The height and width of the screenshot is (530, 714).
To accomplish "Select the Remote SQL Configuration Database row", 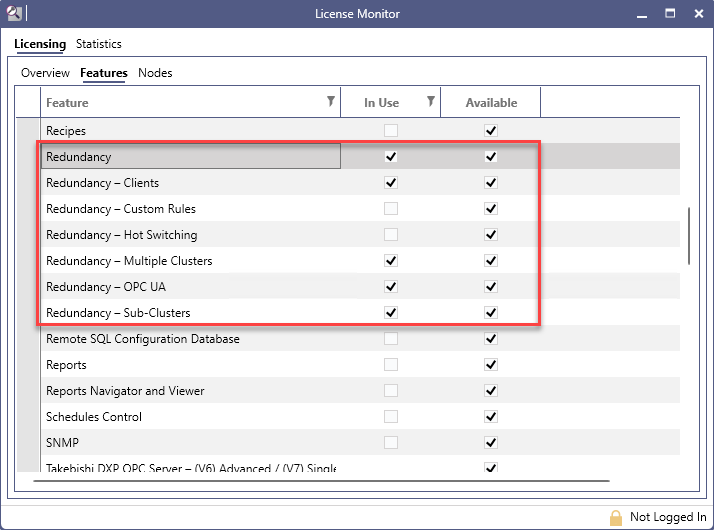I will pos(190,339).
